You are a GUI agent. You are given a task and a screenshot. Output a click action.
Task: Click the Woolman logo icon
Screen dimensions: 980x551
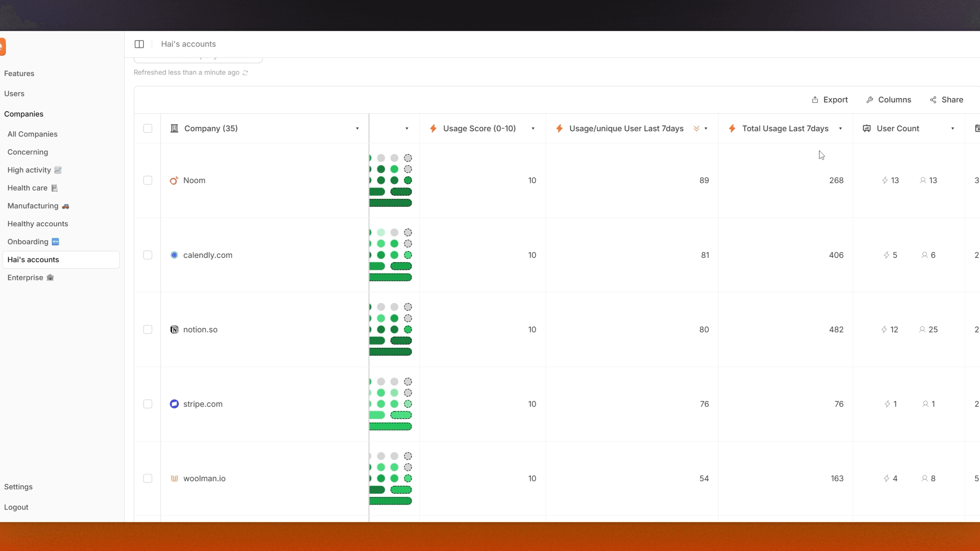[174, 478]
